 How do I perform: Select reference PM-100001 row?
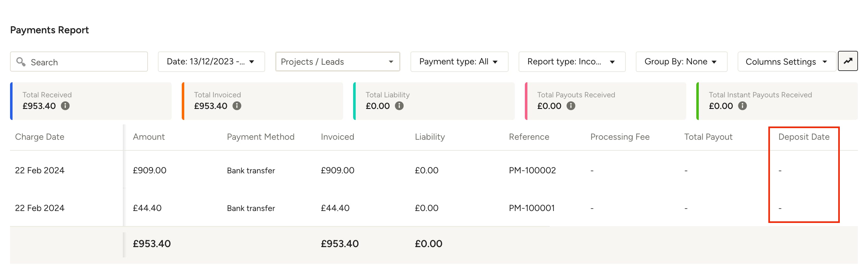coord(434,208)
